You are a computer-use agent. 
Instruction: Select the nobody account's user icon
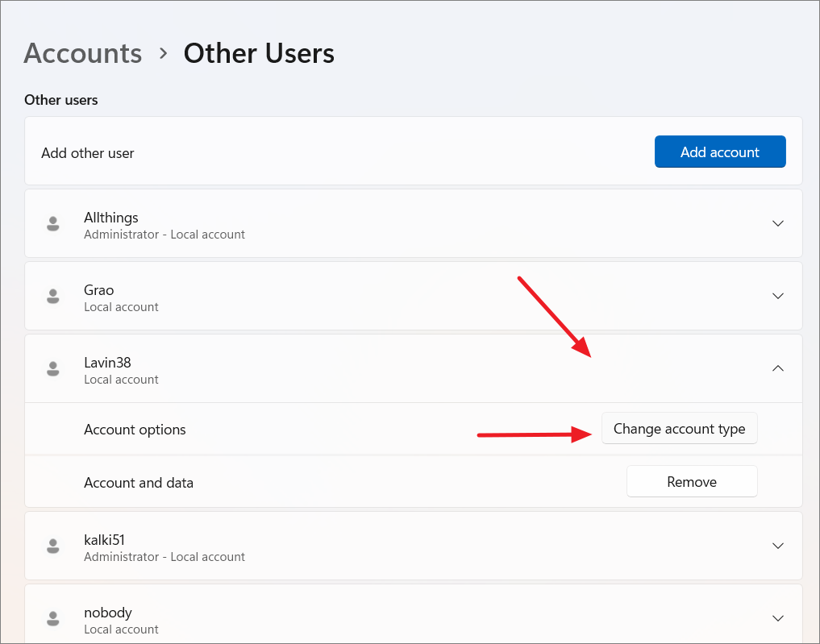[x=52, y=618]
